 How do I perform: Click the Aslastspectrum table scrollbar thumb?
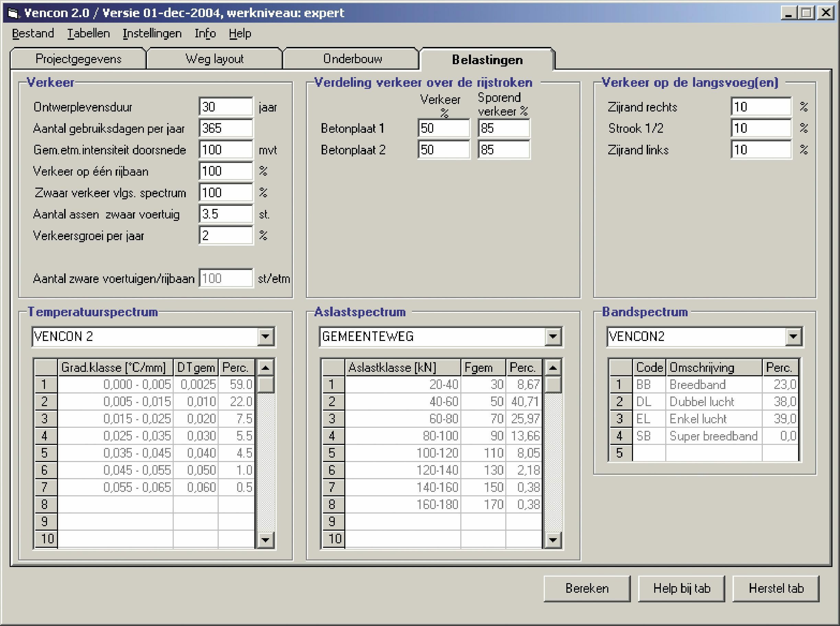click(x=553, y=385)
